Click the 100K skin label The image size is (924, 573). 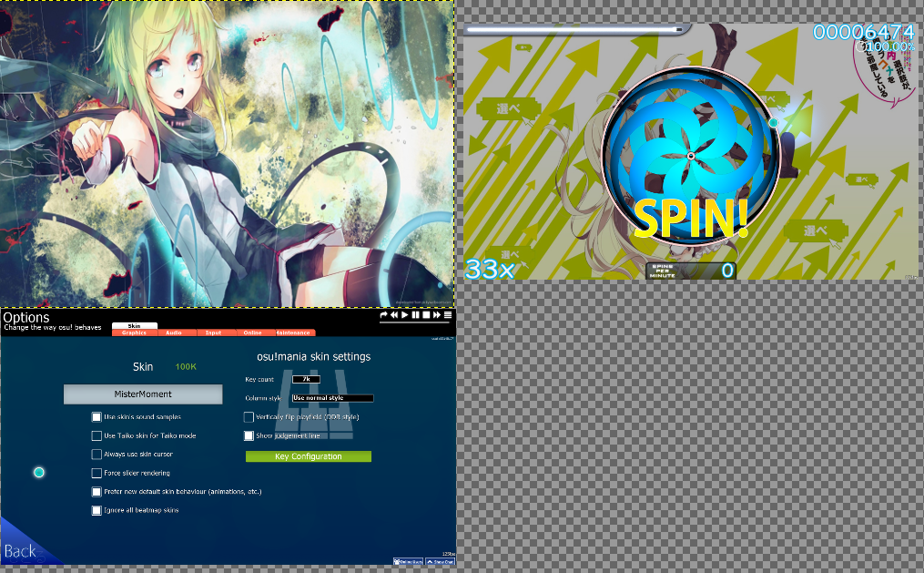[186, 367]
